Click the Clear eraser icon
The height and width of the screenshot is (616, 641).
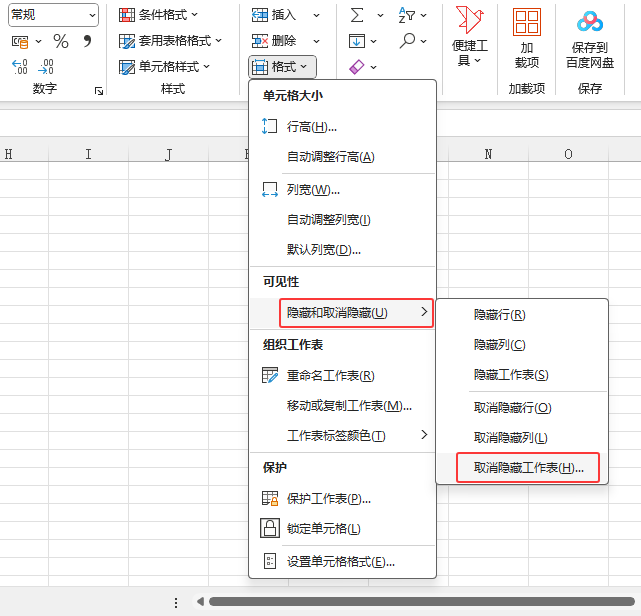pos(356,67)
